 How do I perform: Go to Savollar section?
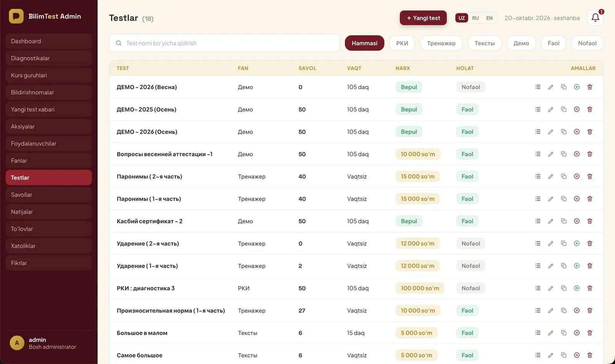pos(49,195)
